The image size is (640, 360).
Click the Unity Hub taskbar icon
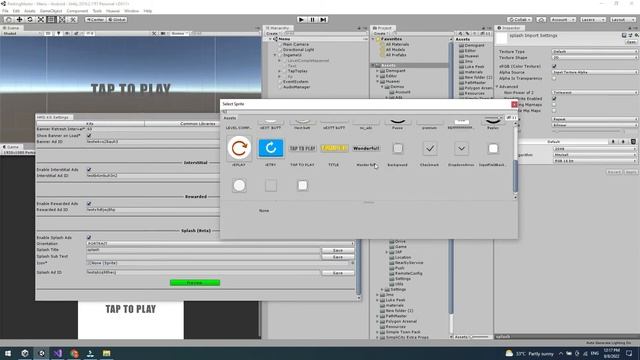[x=25, y=353]
